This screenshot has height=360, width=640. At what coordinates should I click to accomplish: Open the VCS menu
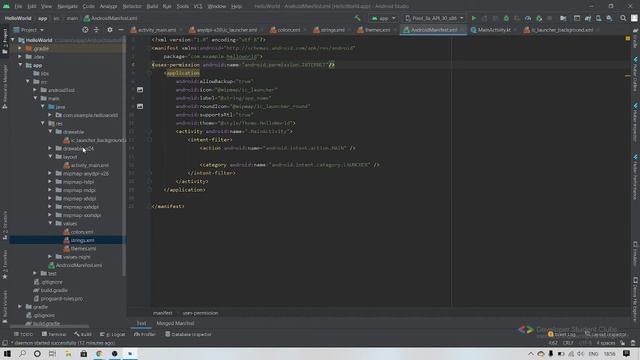click(x=198, y=6)
